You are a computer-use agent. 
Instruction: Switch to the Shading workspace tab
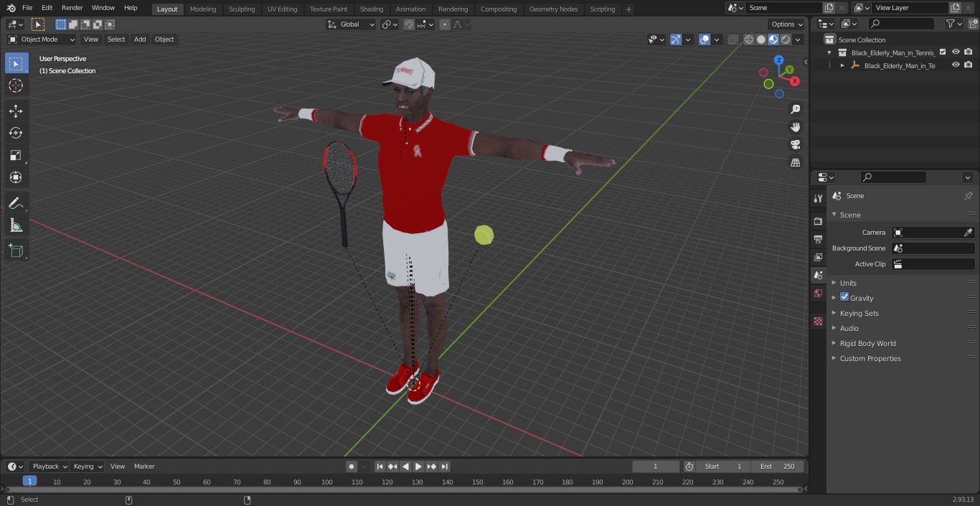(x=371, y=9)
